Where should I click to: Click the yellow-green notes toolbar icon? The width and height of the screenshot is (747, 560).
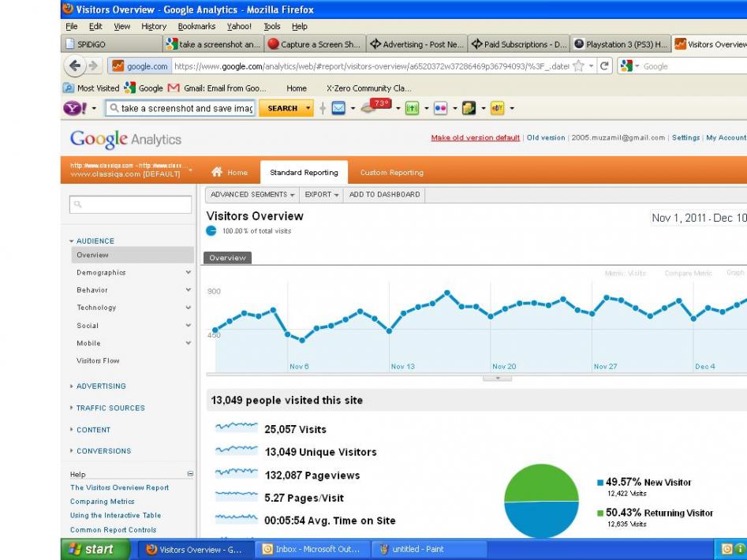[x=469, y=109]
